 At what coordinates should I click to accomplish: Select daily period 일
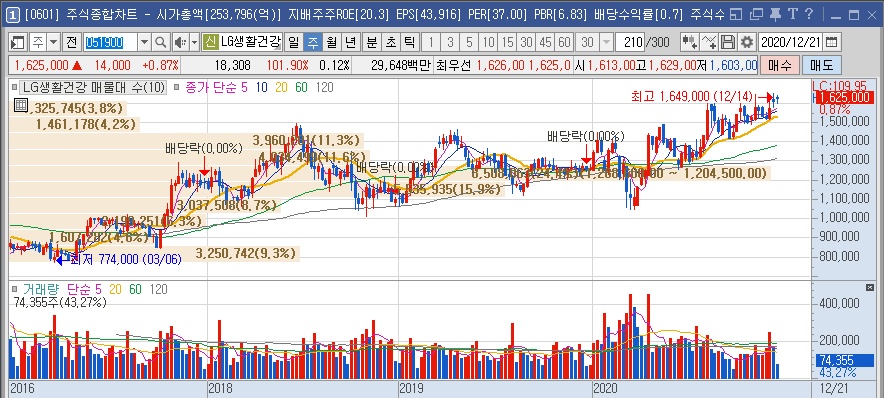pos(294,42)
